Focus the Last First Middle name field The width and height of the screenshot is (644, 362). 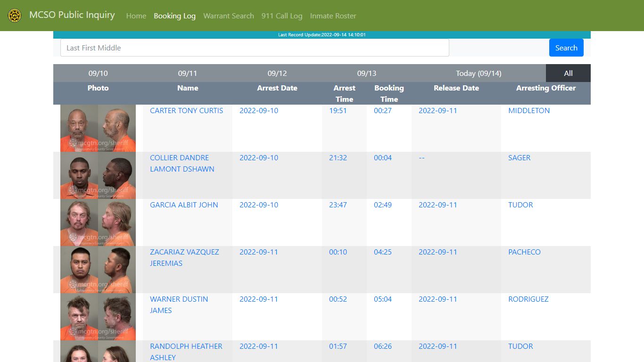pos(255,48)
